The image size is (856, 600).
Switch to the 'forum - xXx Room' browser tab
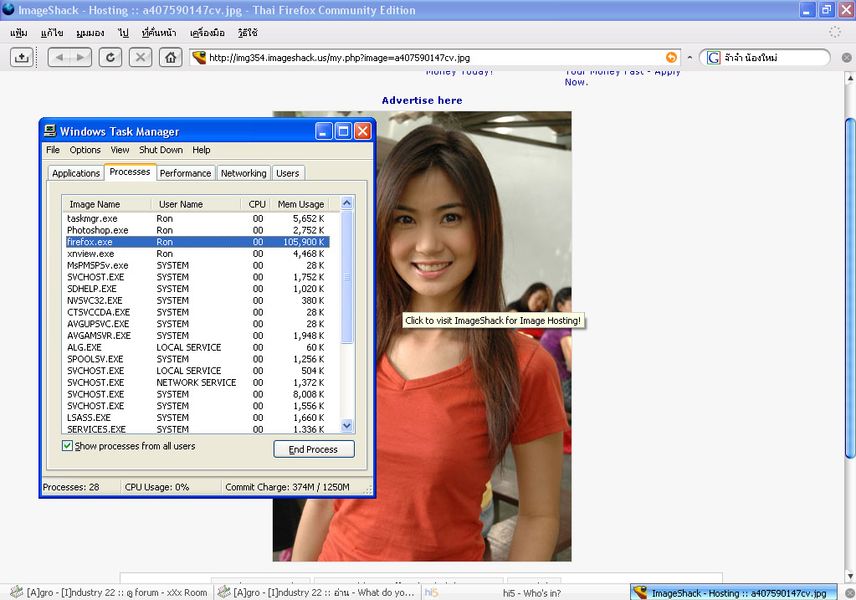tap(109, 593)
